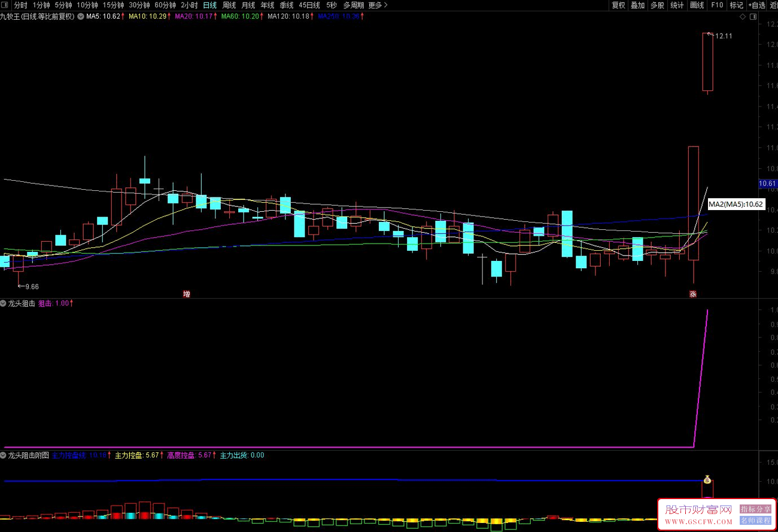Click the 多股 multi-stock button
The width and height of the screenshot is (778, 532).
tap(657, 5)
